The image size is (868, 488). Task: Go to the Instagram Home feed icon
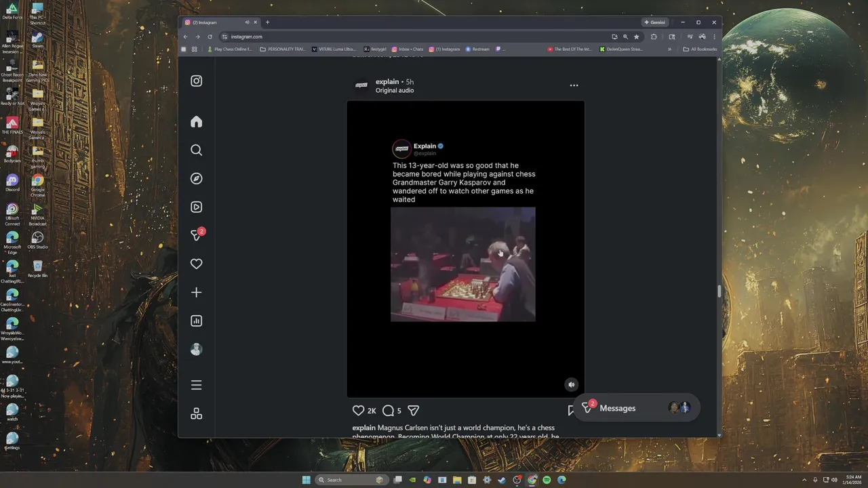coord(196,122)
